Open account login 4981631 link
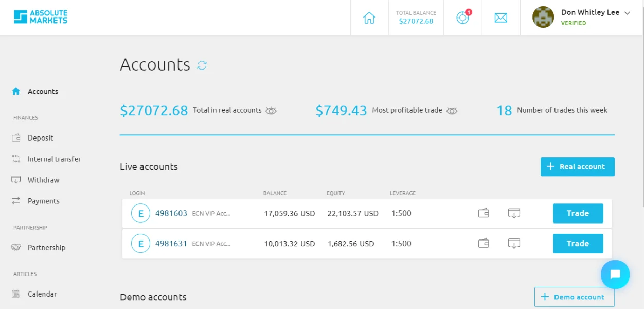644x309 pixels. point(171,244)
